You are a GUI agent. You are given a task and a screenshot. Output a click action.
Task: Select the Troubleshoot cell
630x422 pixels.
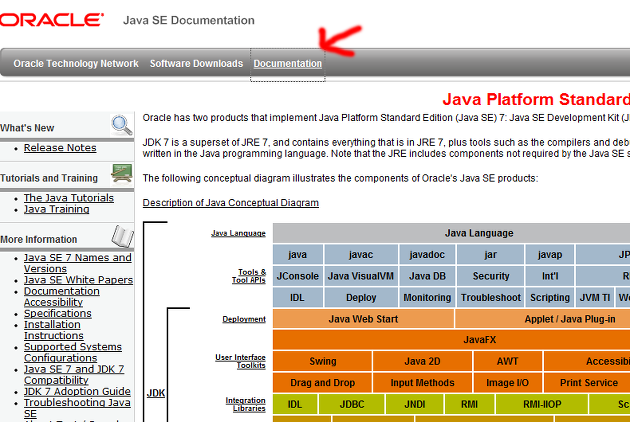point(491,297)
